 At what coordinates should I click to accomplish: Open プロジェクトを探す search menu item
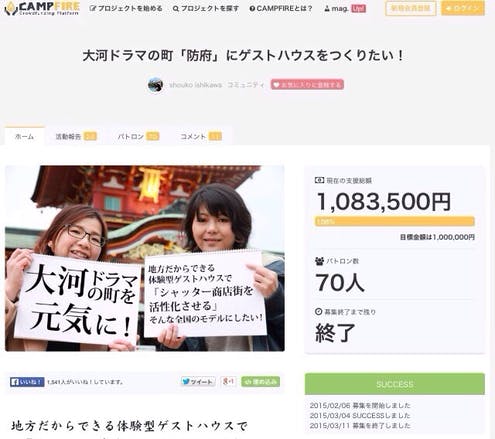tap(206, 9)
